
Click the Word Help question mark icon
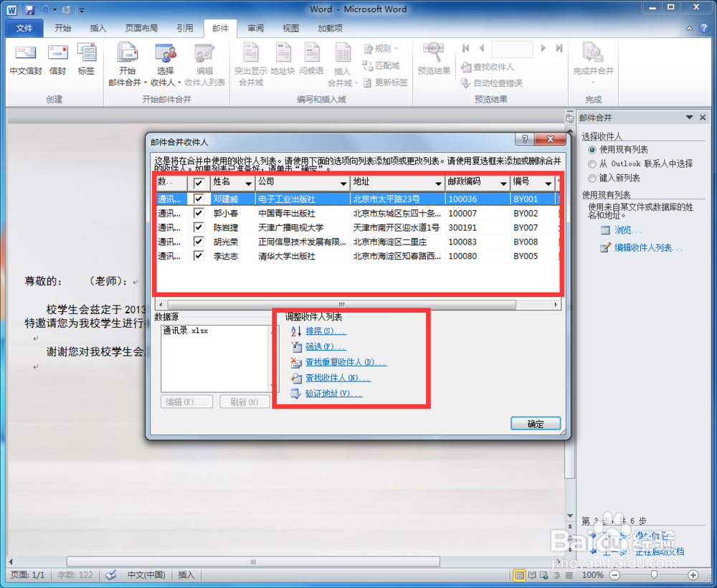coord(704,29)
